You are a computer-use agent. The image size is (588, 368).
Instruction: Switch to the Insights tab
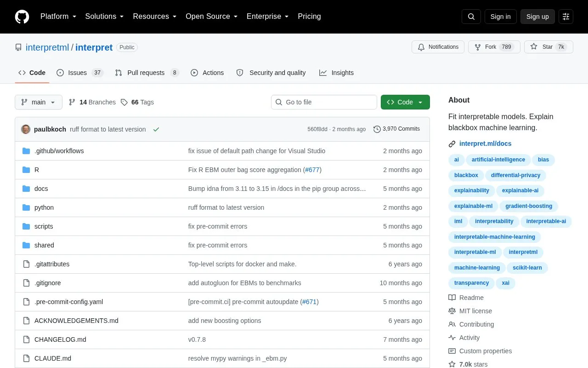click(337, 73)
